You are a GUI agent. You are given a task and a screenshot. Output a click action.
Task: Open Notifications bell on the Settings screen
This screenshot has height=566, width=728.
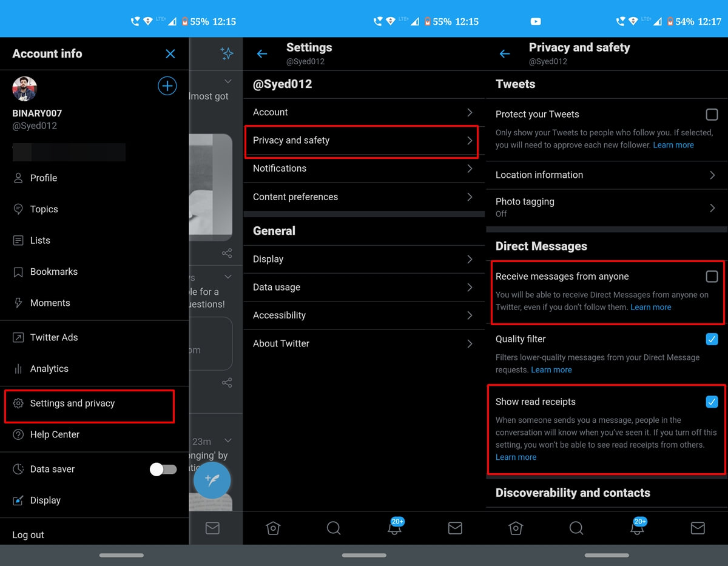(395, 527)
